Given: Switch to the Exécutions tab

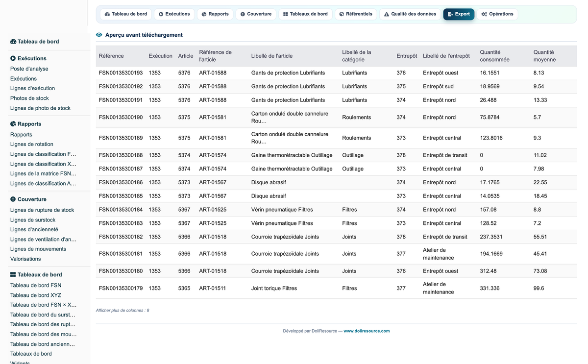Looking at the screenshot, I should (174, 14).
